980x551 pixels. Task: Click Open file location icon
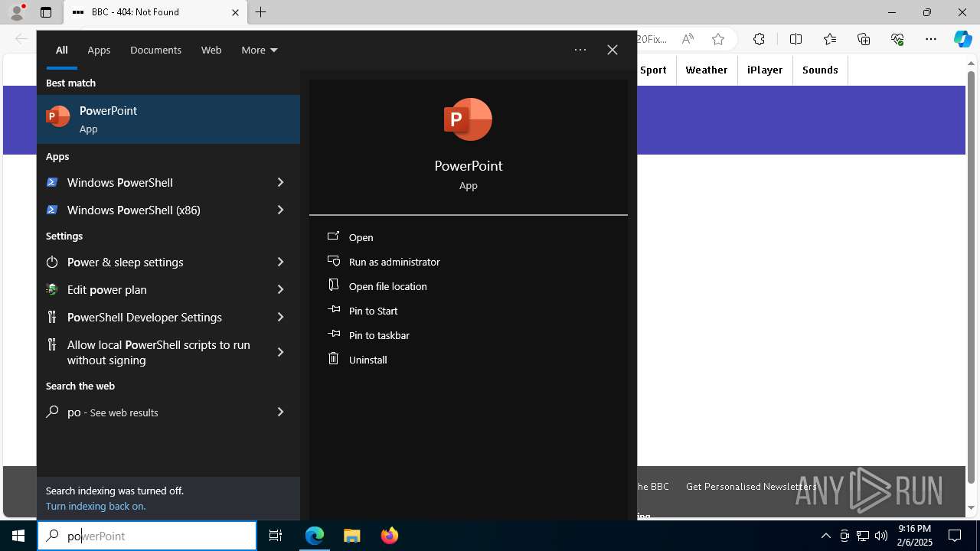(x=333, y=285)
